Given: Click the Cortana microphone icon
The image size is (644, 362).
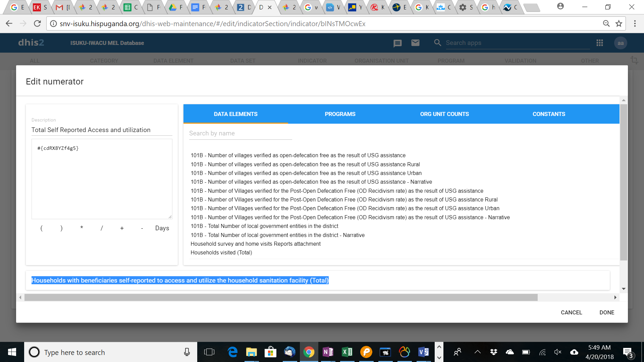Looking at the screenshot, I should (187, 352).
